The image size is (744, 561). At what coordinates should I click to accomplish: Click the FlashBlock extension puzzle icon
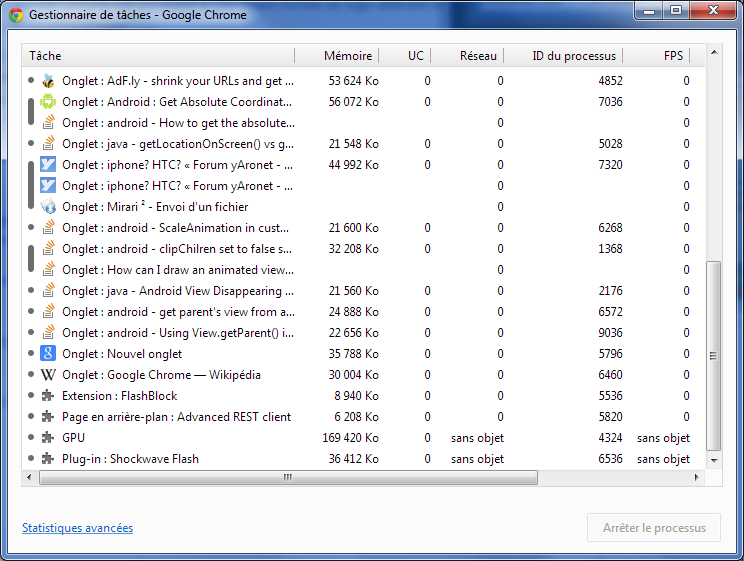pos(47,396)
